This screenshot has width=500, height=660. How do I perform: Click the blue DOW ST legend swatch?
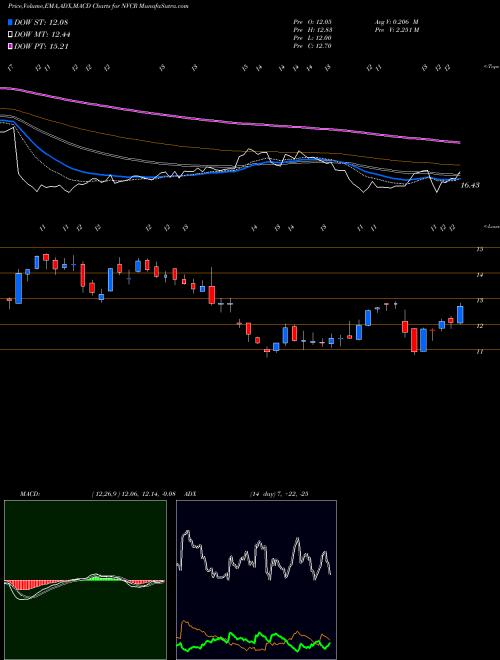point(10,22)
